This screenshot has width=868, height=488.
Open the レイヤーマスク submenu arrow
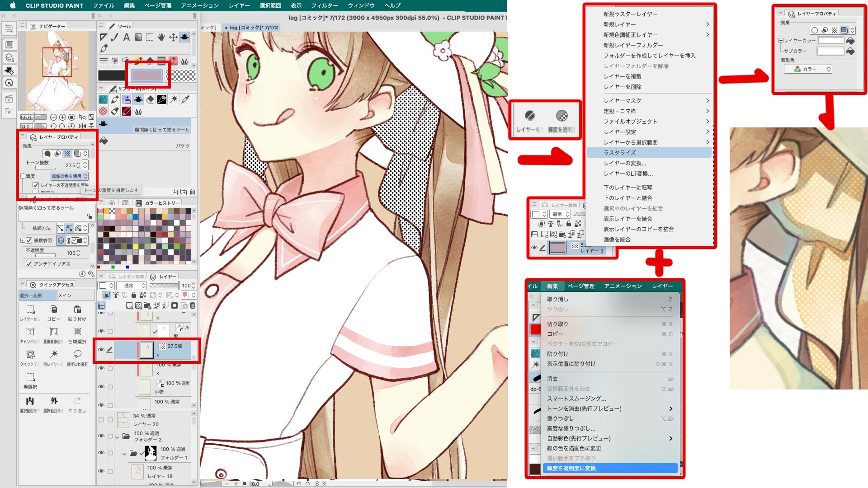(x=708, y=101)
